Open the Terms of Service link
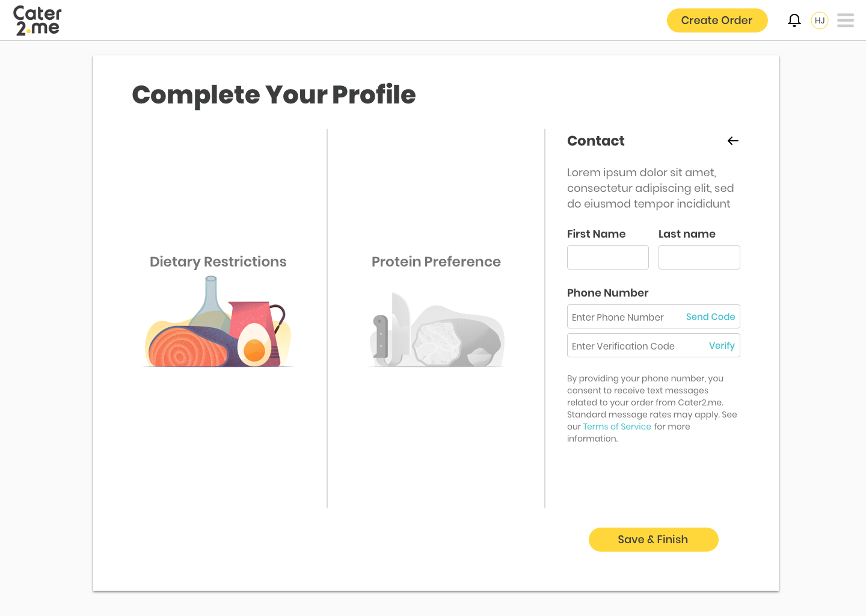The width and height of the screenshot is (866, 616). 617,427
